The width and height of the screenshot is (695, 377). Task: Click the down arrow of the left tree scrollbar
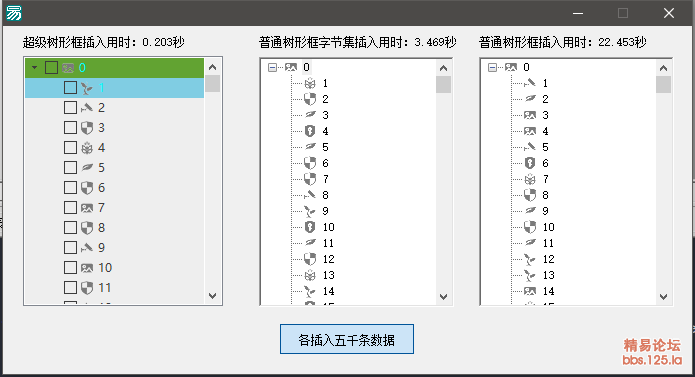pos(213,296)
